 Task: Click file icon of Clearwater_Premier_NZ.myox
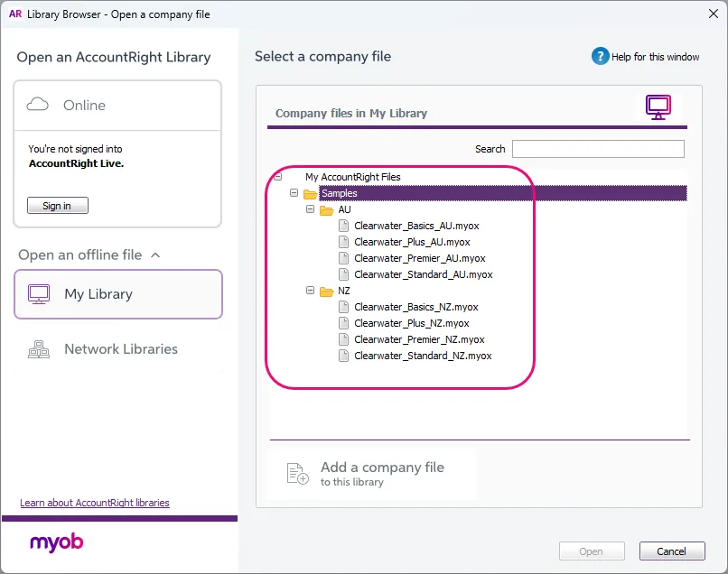coord(343,339)
